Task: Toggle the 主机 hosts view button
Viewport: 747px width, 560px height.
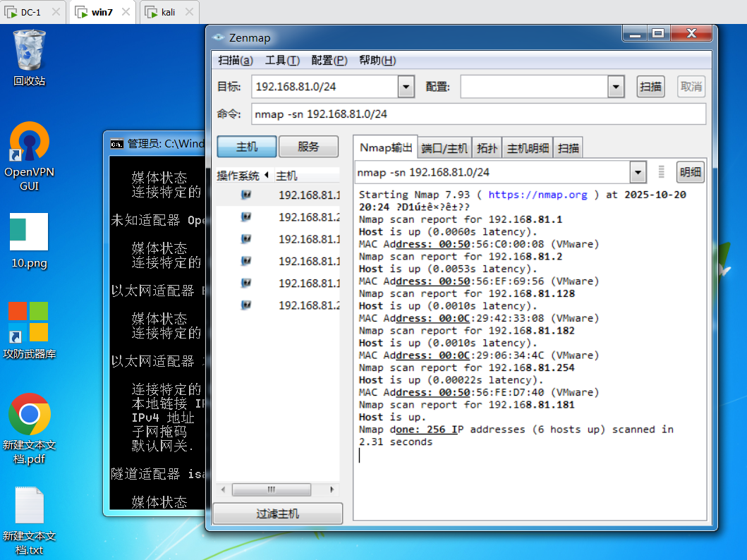Action: pos(247,147)
